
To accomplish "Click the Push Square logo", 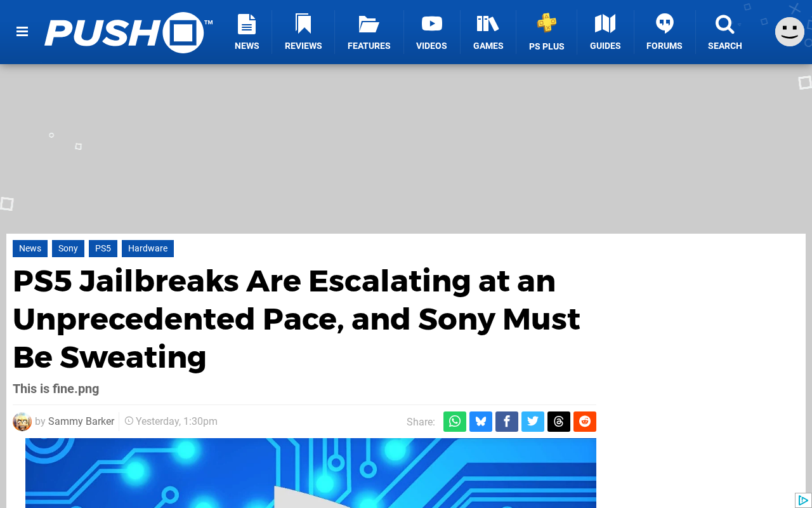I will click(x=129, y=32).
